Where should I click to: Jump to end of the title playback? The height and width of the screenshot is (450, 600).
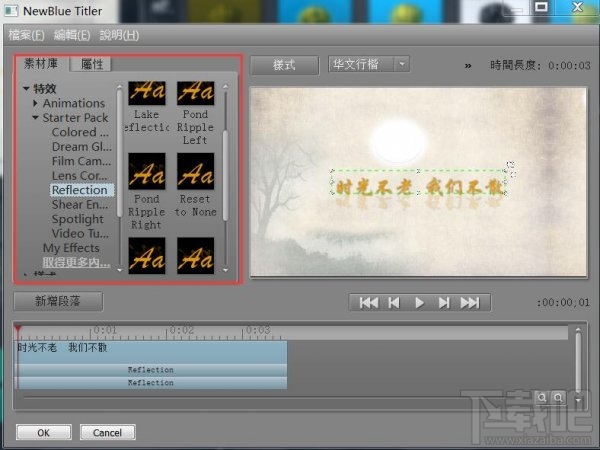(470, 303)
